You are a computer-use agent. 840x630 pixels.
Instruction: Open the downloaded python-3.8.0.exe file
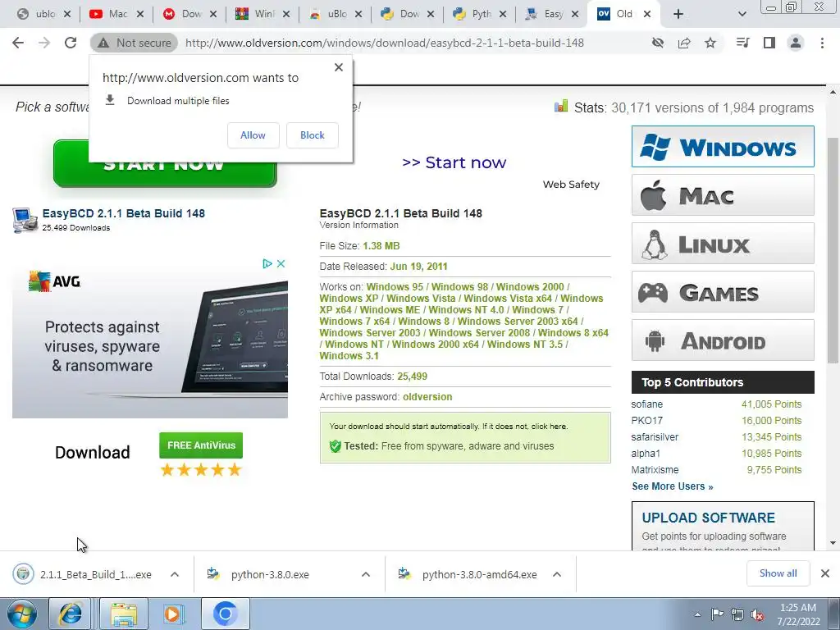click(269, 574)
